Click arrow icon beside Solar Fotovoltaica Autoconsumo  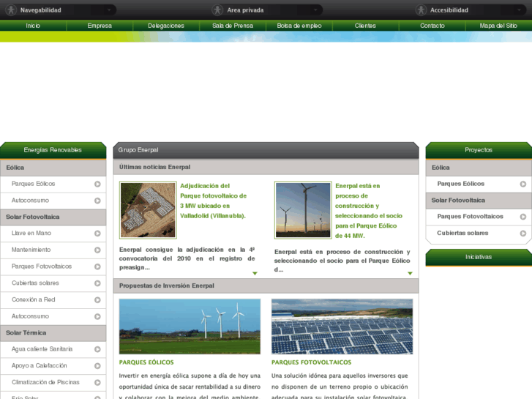click(x=97, y=317)
